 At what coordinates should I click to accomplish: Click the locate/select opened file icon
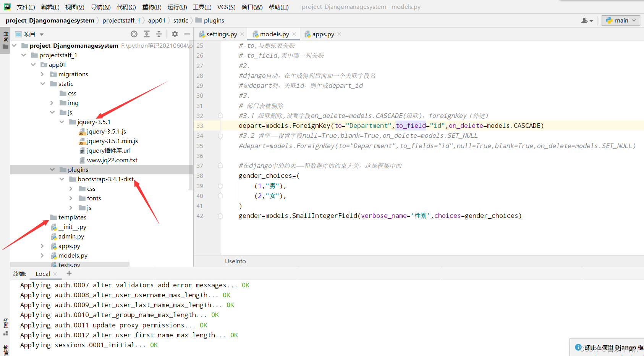(x=134, y=34)
